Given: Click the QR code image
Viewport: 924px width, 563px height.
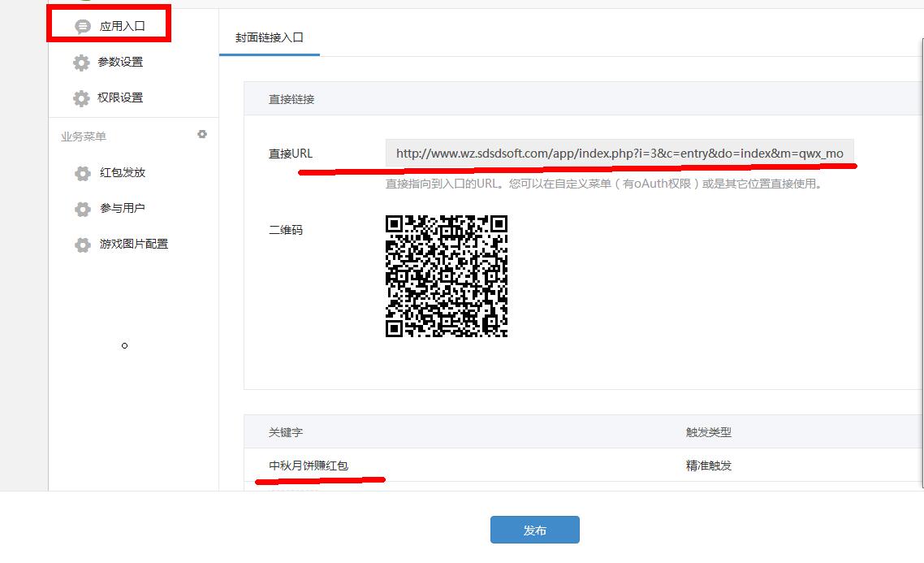Looking at the screenshot, I should point(447,276).
